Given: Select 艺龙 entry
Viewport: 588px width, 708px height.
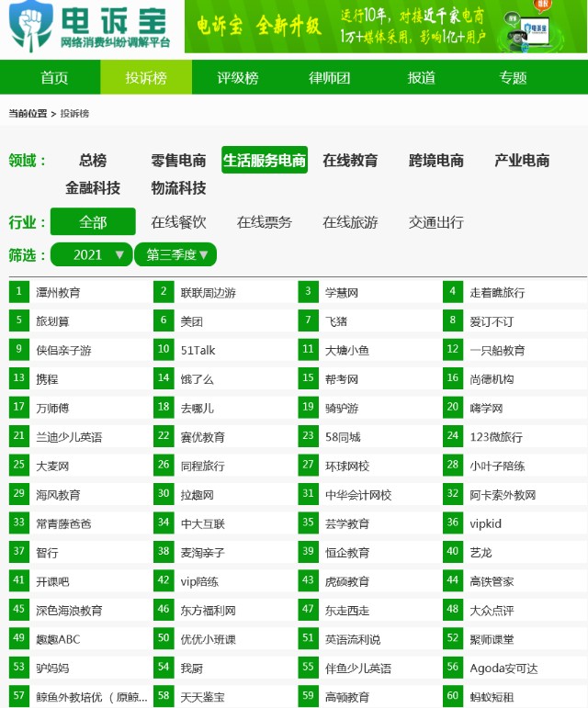Looking at the screenshot, I should point(481,553).
